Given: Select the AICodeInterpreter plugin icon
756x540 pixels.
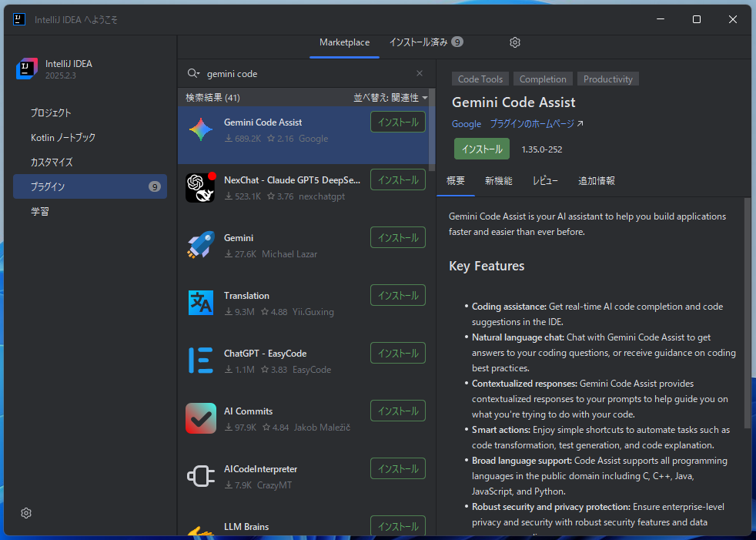Looking at the screenshot, I should pyautogui.click(x=201, y=476).
